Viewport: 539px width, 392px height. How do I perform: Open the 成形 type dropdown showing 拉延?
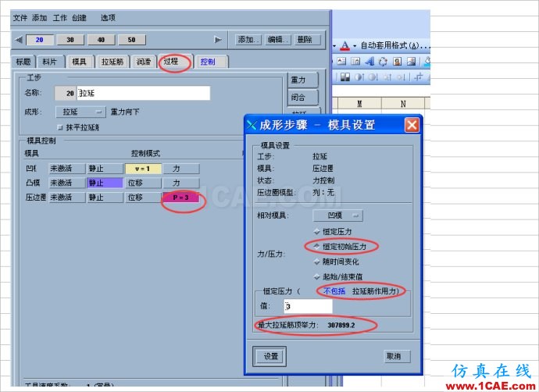point(80,112)
